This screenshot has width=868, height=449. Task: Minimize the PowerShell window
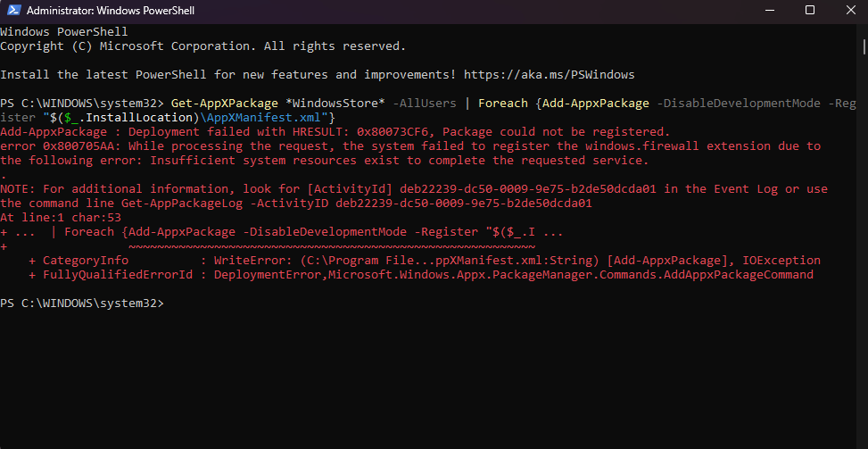click(x=769, y=12)
